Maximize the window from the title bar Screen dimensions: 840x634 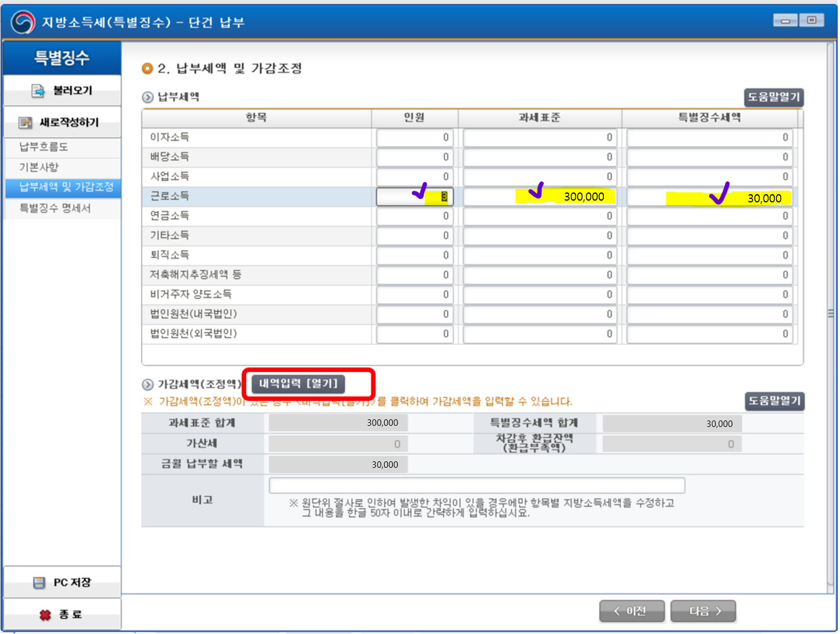(x=811, y=20)
